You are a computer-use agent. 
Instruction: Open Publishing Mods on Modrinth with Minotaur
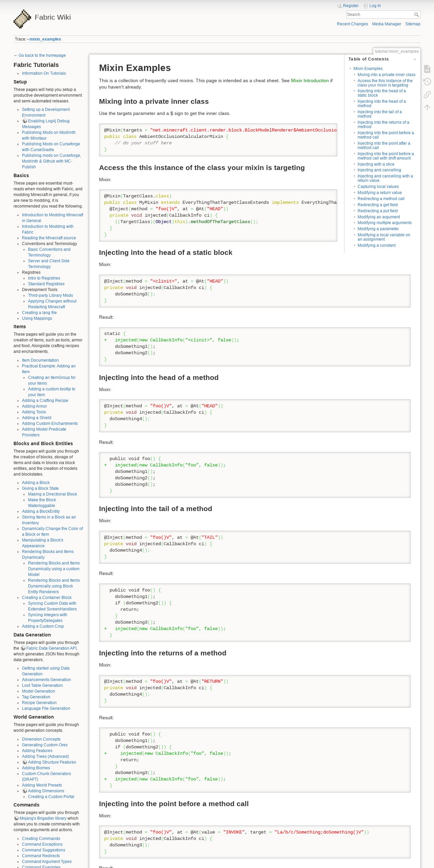click(49, 135)
